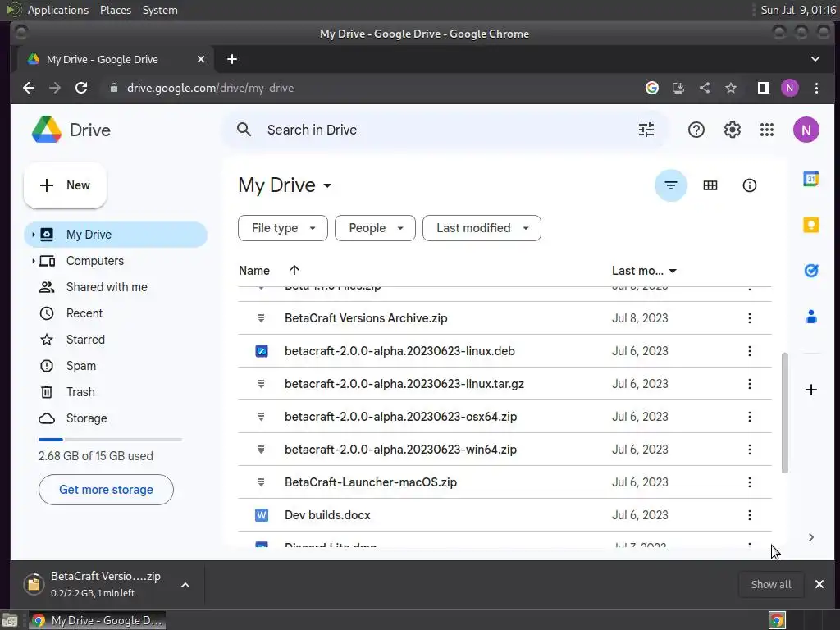This screenshot has height=630, width=840.
Task: Click the Word icon of Dev builds.docx
Action: pyautogui.click(x=262, y=515)
